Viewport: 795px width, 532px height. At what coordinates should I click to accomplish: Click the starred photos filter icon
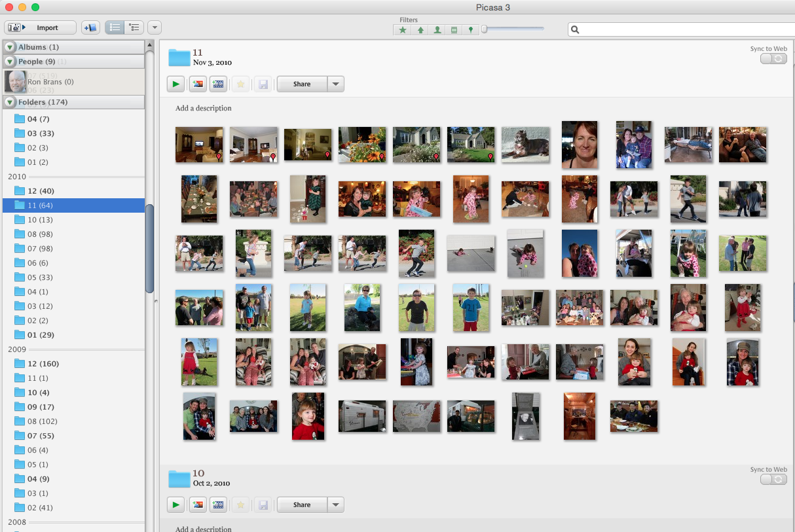(x=403, y=30)
